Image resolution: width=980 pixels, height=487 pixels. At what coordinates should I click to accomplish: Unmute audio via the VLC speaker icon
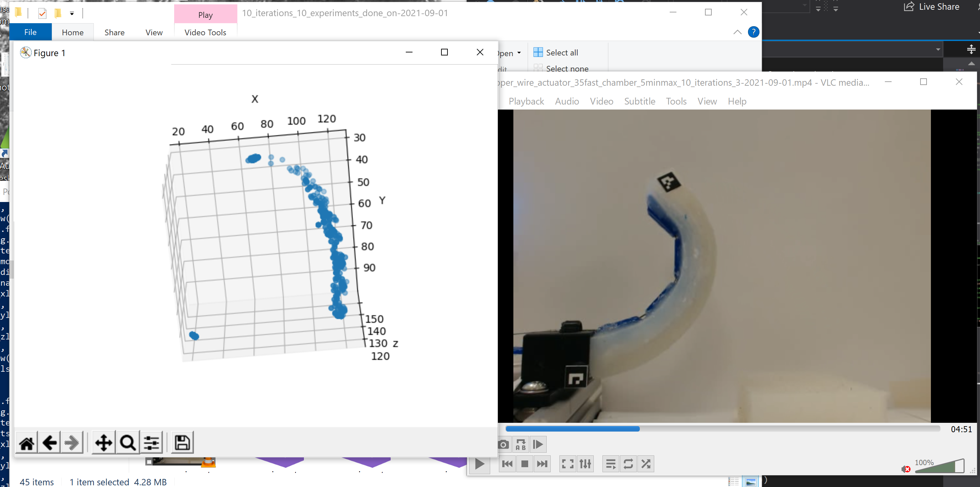906,469
